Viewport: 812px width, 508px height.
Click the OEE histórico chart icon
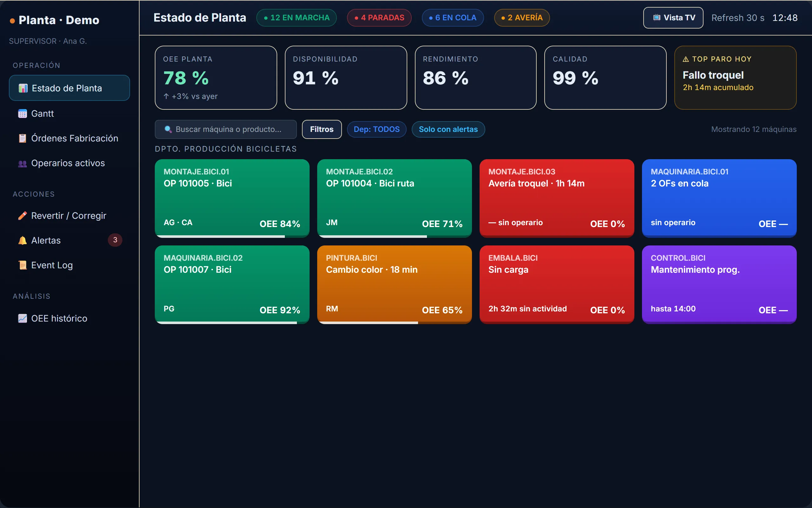pyautogui.click(x=23, y=318)
